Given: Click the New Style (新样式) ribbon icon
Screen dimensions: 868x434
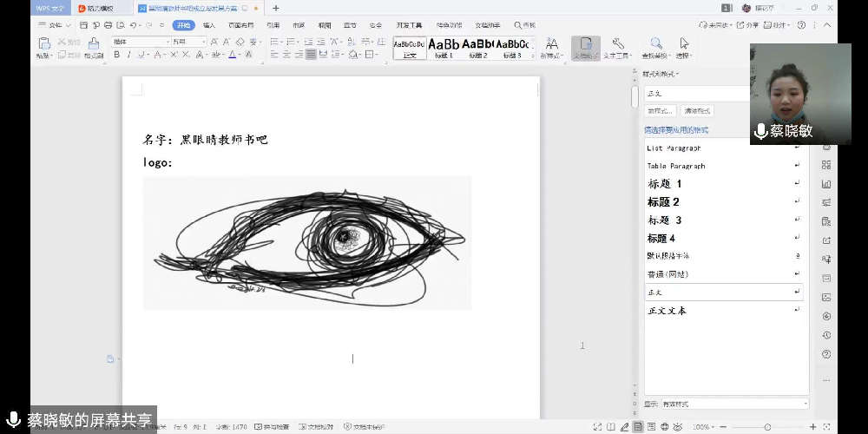Looking at the screenshot, I should click(550, 44).
